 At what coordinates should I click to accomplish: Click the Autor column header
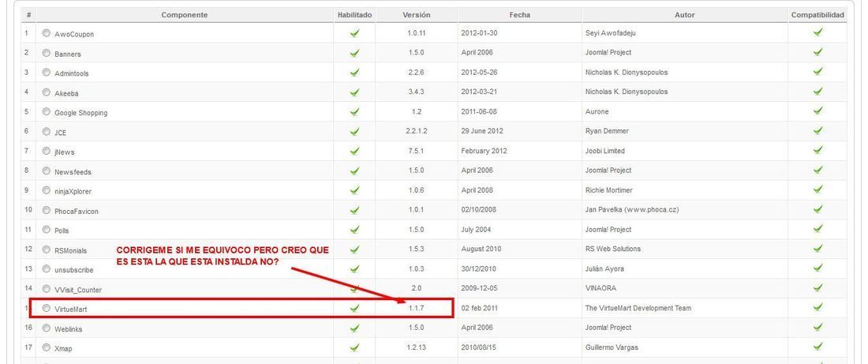[x=685, y=15]
